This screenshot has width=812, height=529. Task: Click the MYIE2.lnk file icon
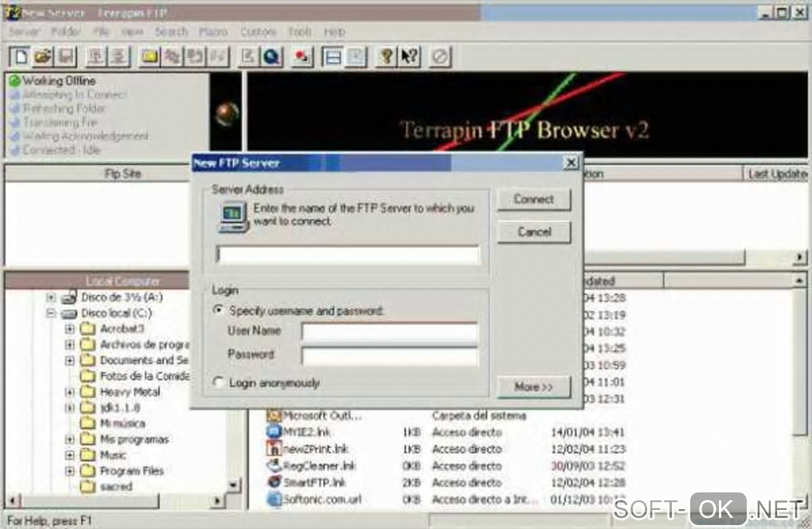[273, 431]
